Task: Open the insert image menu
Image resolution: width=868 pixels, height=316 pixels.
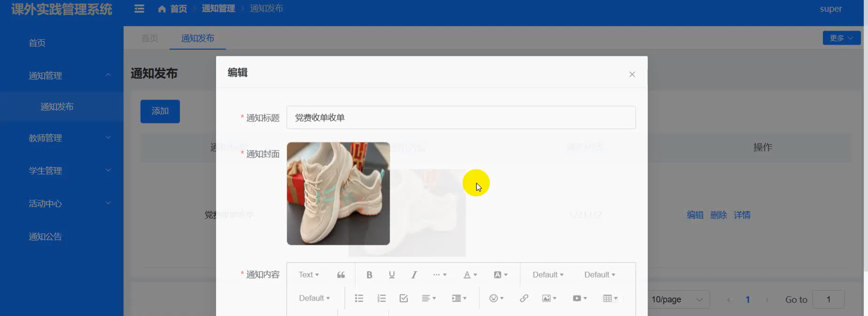Action: pos(549,298)
